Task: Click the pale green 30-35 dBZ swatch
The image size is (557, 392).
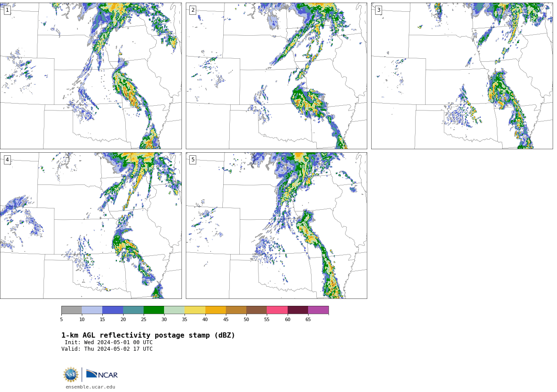Action: pyautogui.click(x=174, y=310)
